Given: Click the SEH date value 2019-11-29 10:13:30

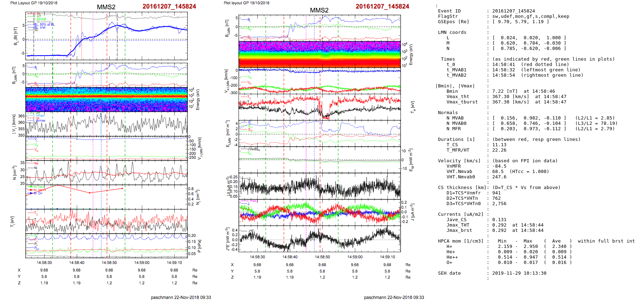Looking at the screenshot, I should pyautogui.click(x=519, y=273).
